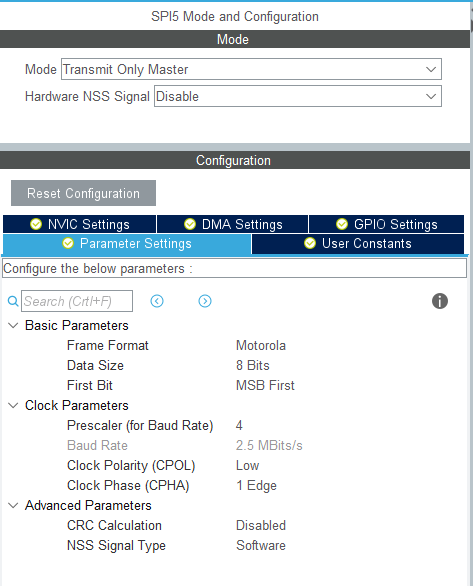Click the Mode section header bar
Screen dimensions: 473x586
[235, 39]
